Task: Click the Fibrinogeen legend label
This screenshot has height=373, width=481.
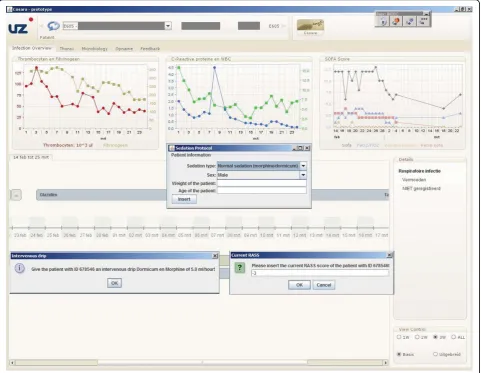Action: (115, 145)
